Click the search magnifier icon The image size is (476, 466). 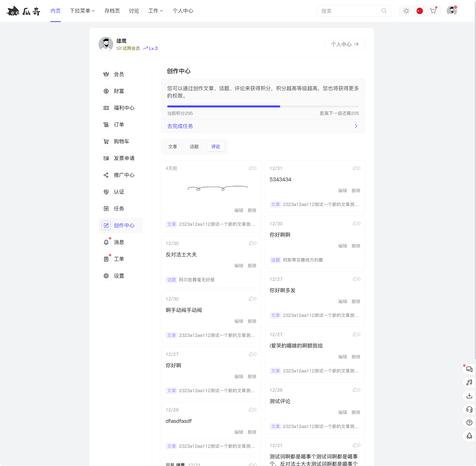point(384,11)
